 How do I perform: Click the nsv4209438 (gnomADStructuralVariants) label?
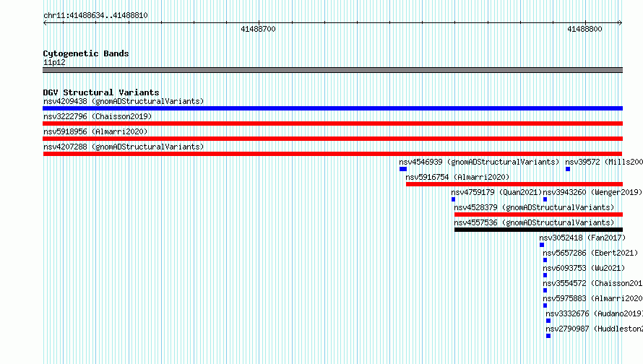click(x=124, y=101)
